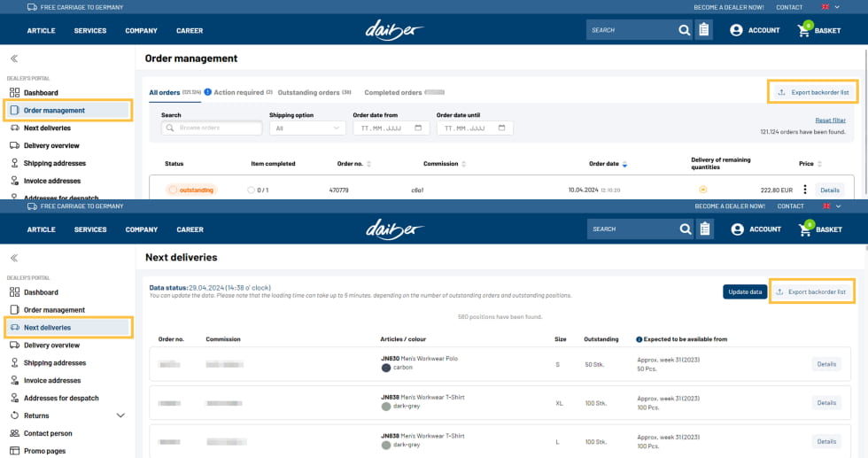
Task: Open Details for JN838 size XL row
Action: point(826,403)
